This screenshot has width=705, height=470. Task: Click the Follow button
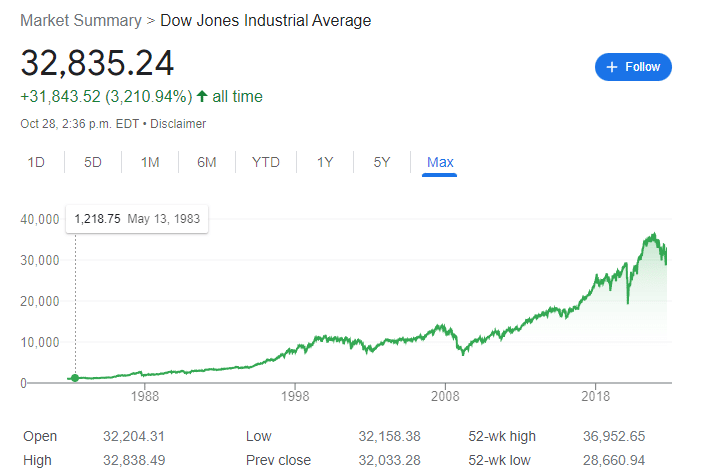click(x=633, y=67)
